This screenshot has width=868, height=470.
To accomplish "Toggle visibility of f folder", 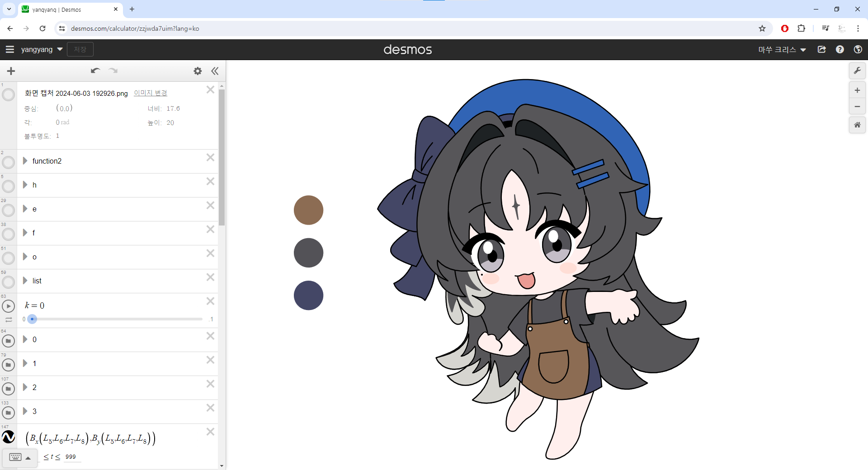I will (x=8, y=234).
